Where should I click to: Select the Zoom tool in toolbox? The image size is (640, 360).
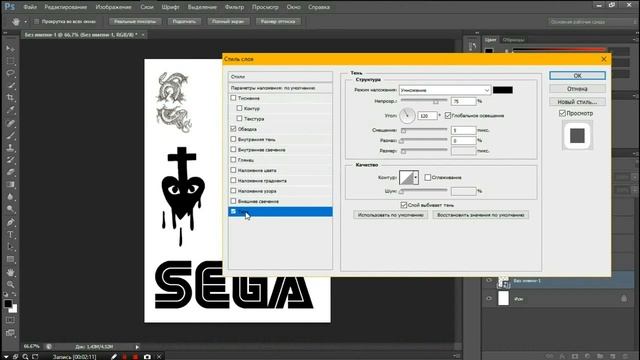(x=10, y=284)
